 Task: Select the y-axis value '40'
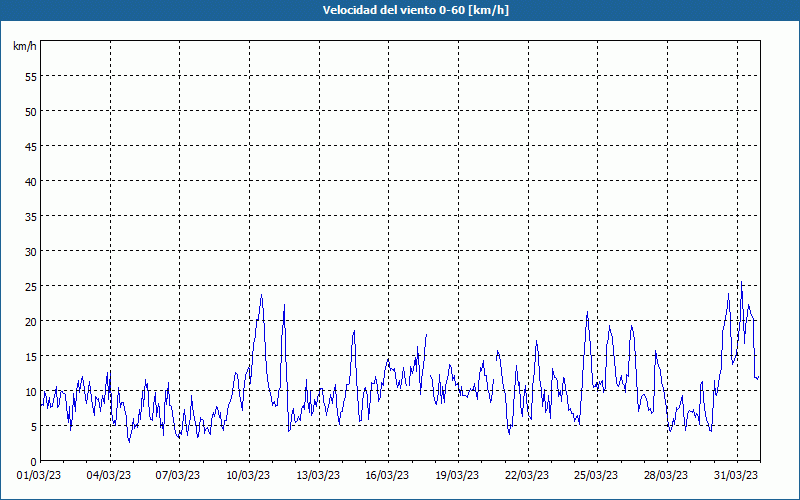point(31,182)
